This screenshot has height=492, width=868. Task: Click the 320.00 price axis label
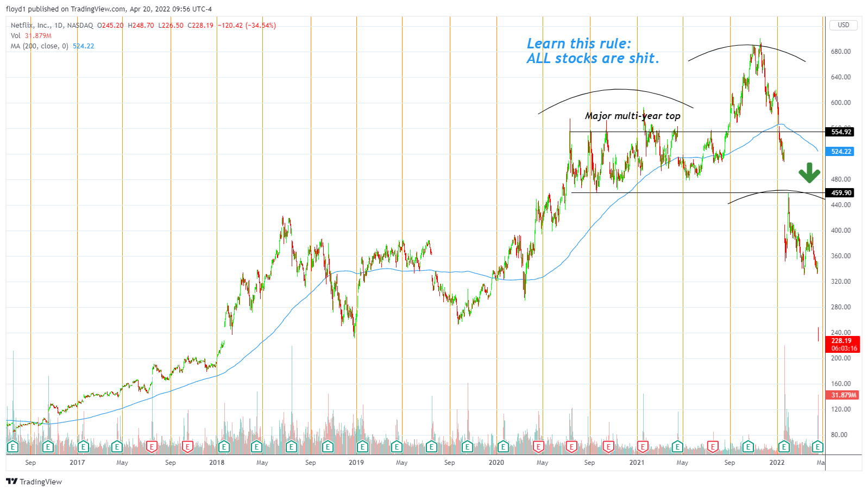coord(841,282)
